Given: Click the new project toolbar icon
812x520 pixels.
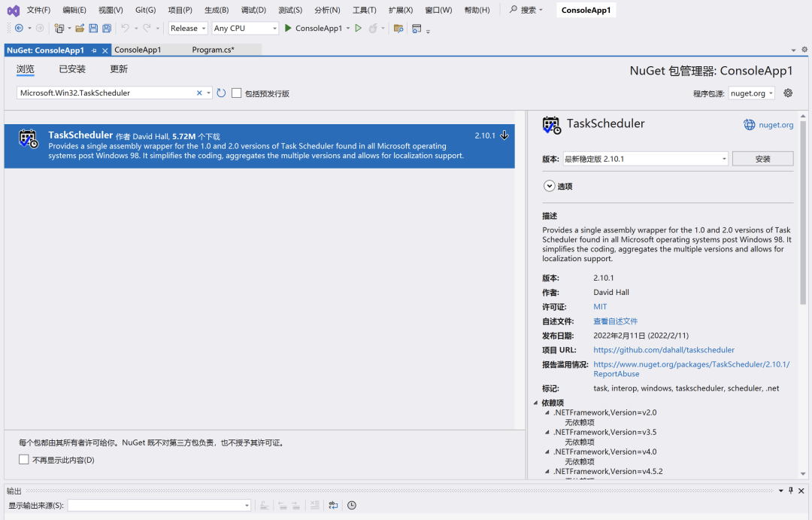Looking at the screenshot, I should [59, 29].
